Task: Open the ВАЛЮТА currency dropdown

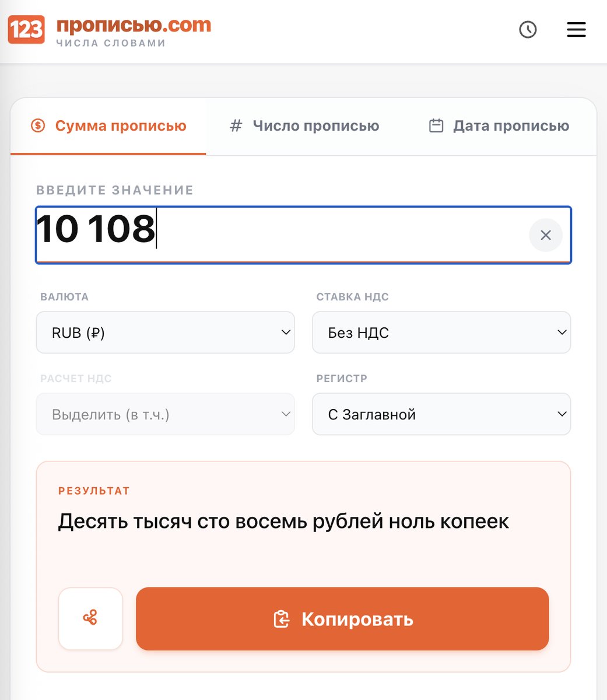Action: [x=165, y=332]
